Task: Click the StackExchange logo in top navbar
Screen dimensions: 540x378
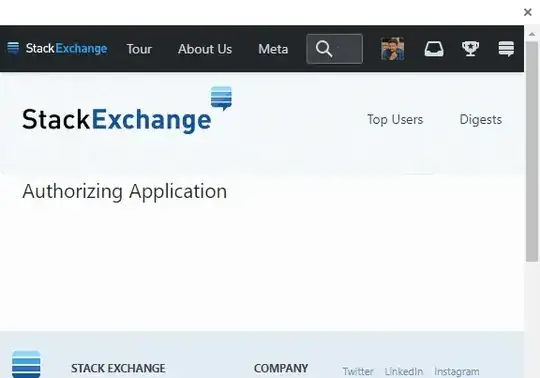Action: click(x=57, y=49)
